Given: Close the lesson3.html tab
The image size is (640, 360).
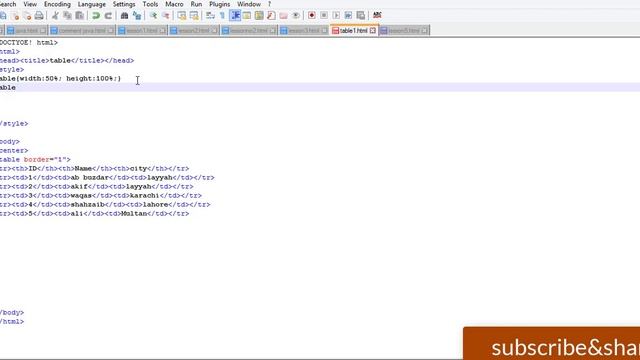Looking at the screenshot, I should pos(324,31).
